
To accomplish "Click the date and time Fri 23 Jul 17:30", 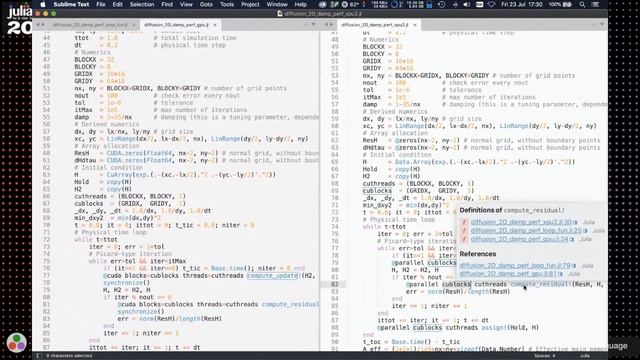I will tap(522, 4).
